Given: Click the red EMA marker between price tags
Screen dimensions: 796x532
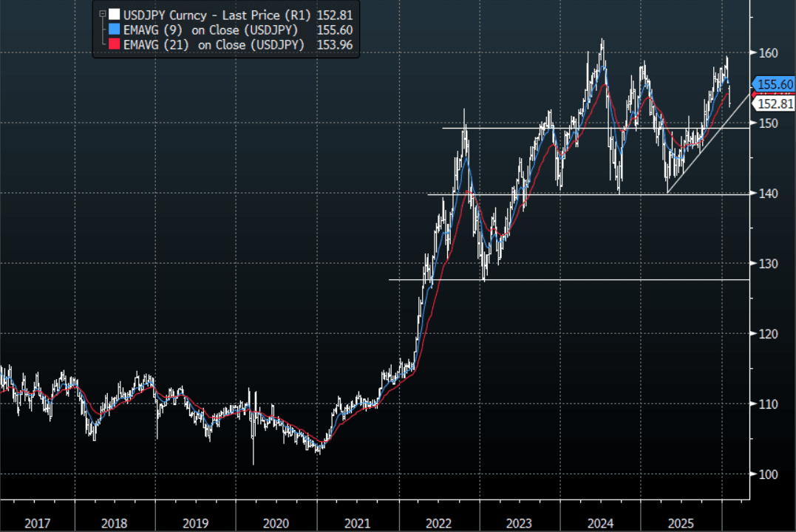Looking at the screenshot, I should coord(754,94).
